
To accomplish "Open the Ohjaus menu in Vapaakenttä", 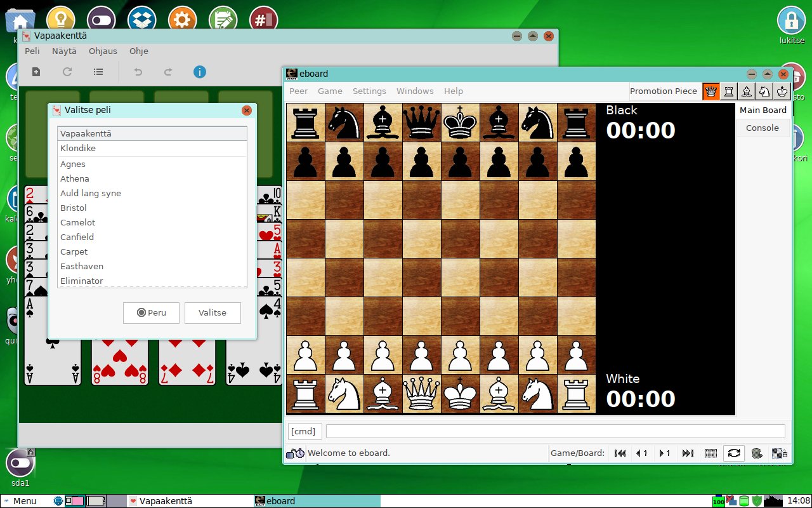I will point(103,51).
